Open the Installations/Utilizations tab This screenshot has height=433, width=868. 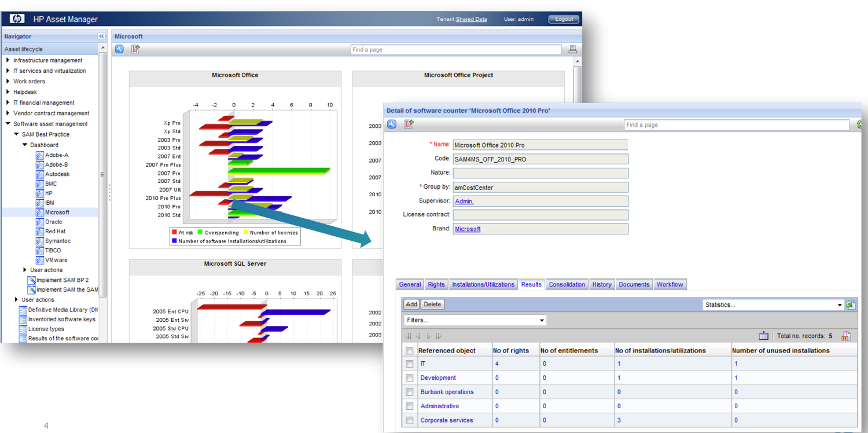[483, 284]
